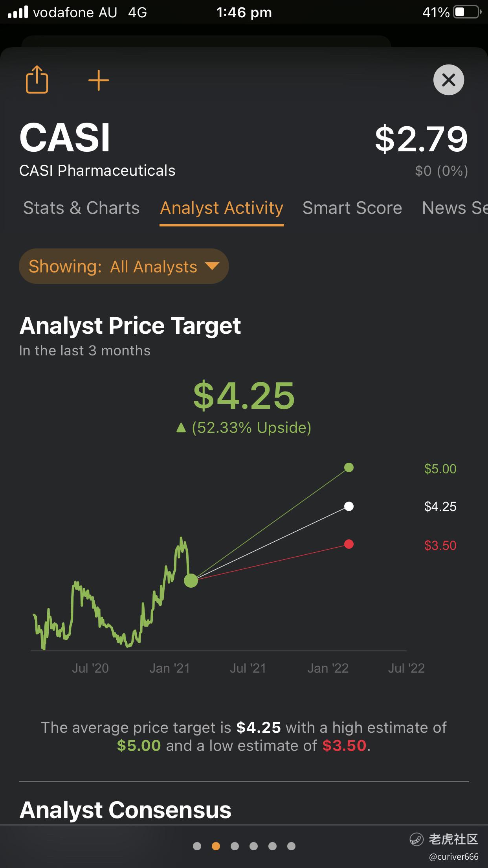488x868 pixels.
Task: Tap the green $5.00 high estimate dot
Action: point(349,467)
